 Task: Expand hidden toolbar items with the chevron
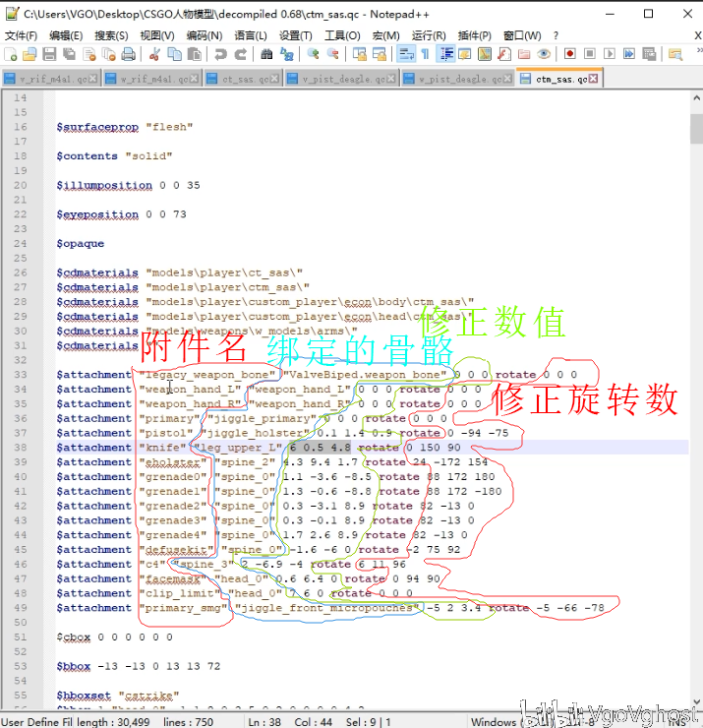point(699,50)
